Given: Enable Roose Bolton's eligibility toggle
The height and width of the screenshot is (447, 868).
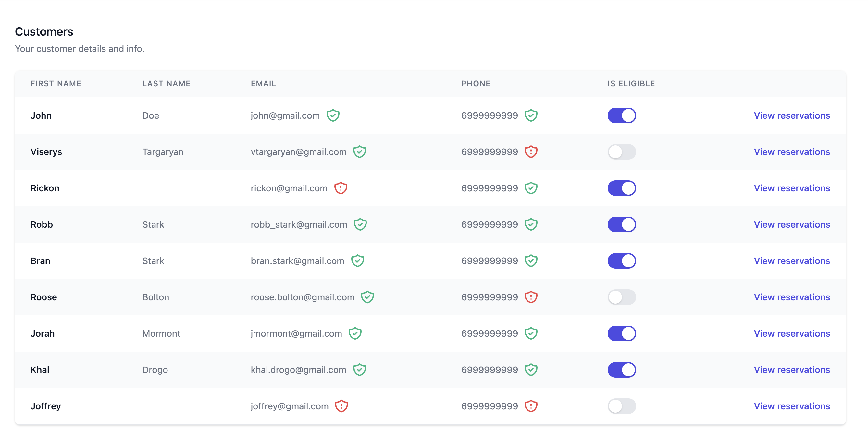Looking at the screenshot, I should (x=622, y=297).
